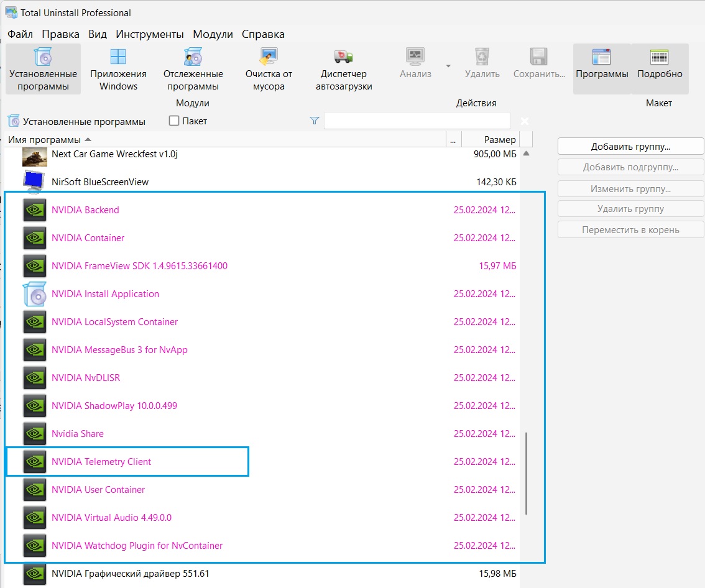Click Изменить группу button
Viewport: 705px width, 588px height.
[630, 189]
